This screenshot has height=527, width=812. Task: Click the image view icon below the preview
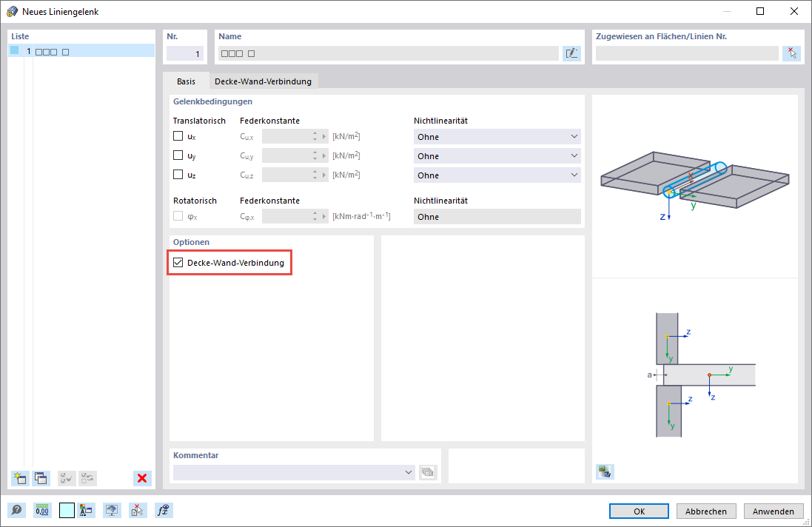coord(605,471)
